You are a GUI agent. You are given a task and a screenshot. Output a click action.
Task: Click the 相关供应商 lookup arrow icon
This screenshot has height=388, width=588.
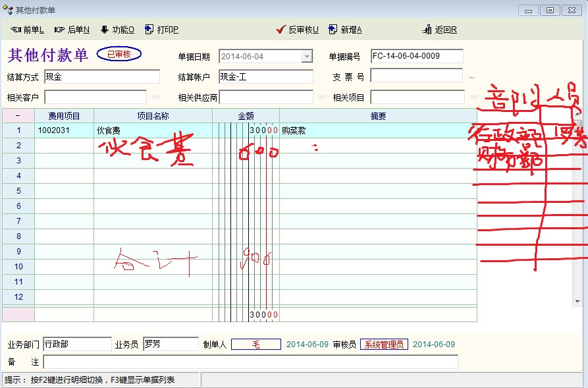point(322,97)
